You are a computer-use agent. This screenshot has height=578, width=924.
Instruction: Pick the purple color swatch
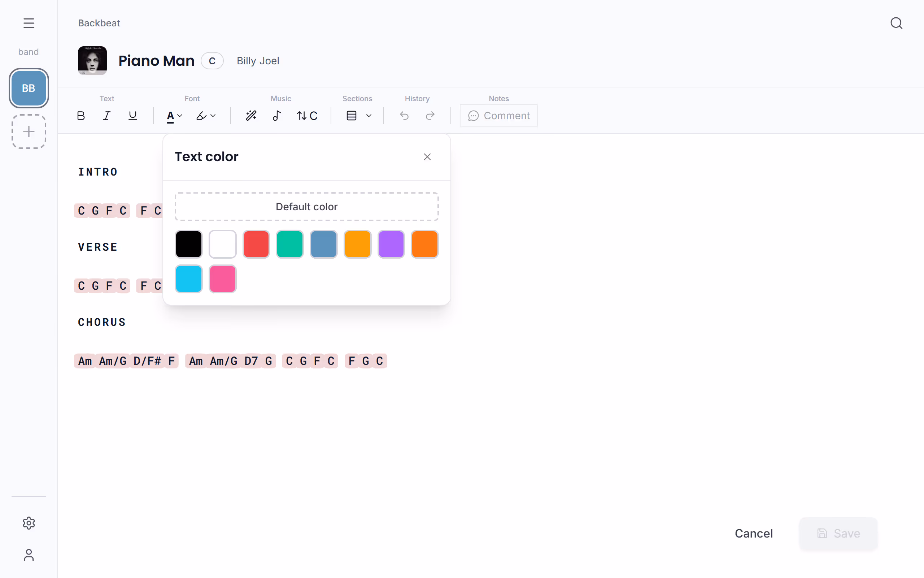coord(391,244)
